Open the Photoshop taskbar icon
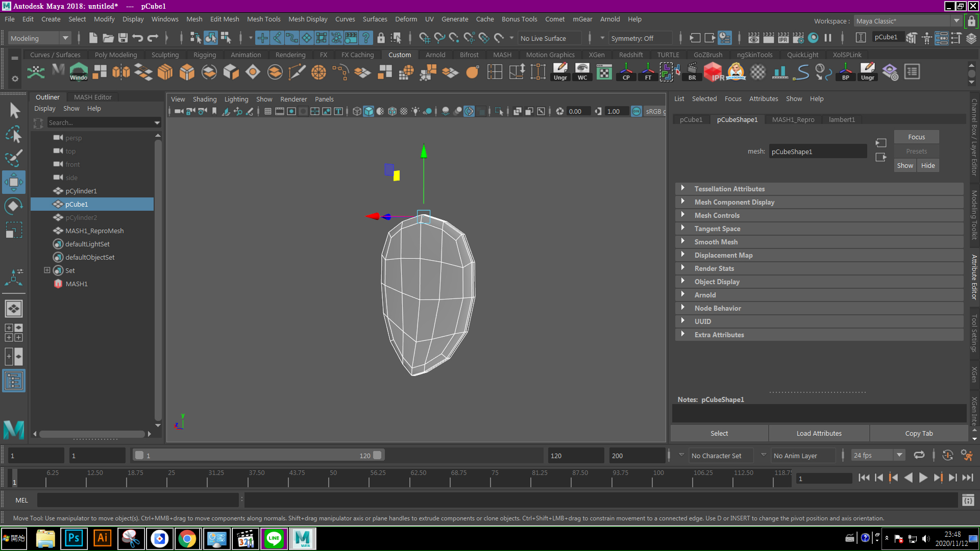This screenshot has height=551, width=980. [x=73, y=538]
